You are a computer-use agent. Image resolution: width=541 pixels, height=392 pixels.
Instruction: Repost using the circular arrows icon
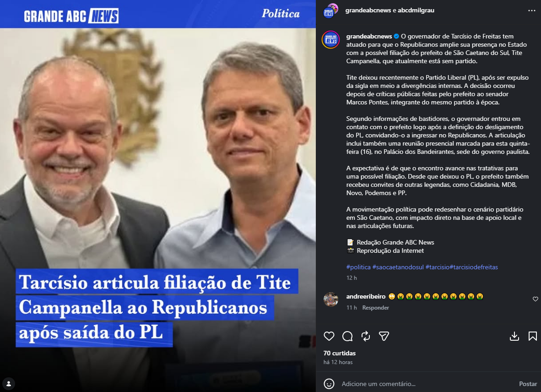pos(366,336)
